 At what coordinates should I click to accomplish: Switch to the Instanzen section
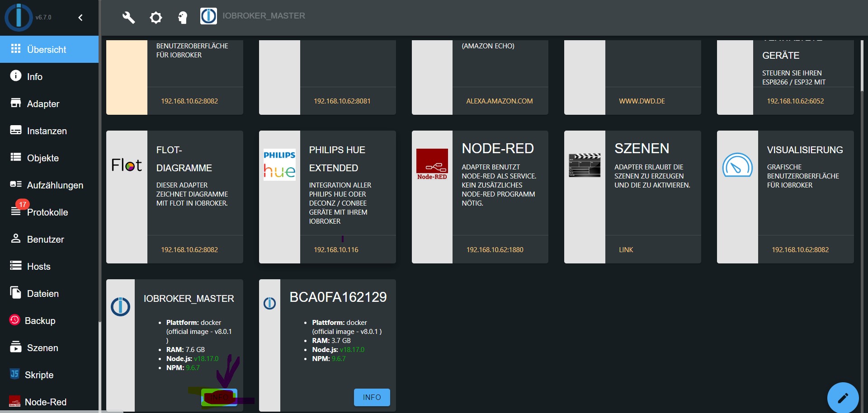47,131
